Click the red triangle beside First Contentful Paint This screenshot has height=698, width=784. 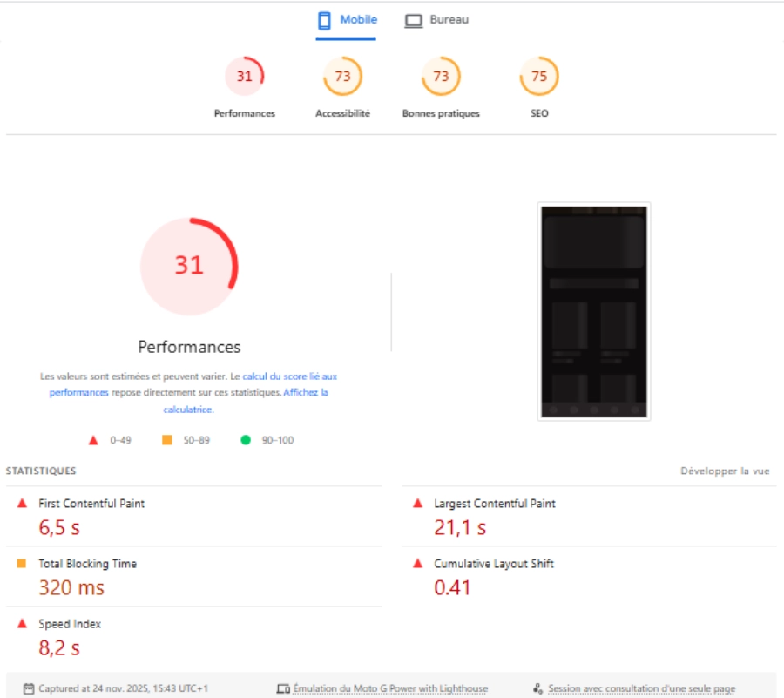tap(21, 503)
